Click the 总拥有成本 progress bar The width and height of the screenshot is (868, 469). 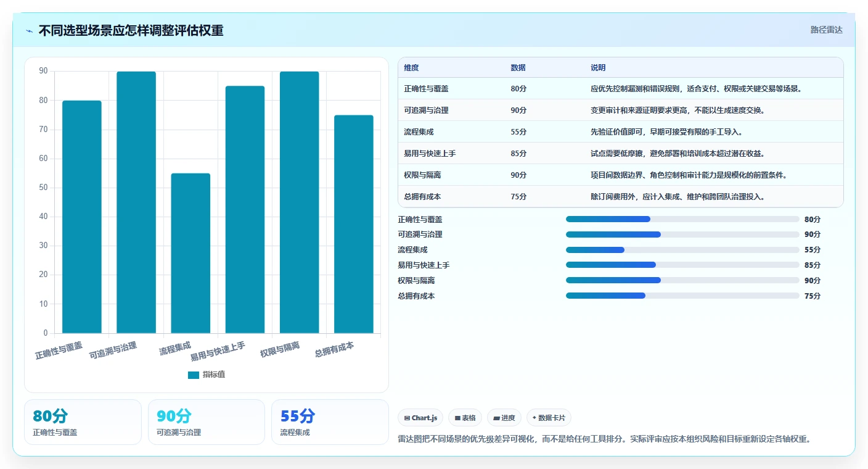coord(682,296)
